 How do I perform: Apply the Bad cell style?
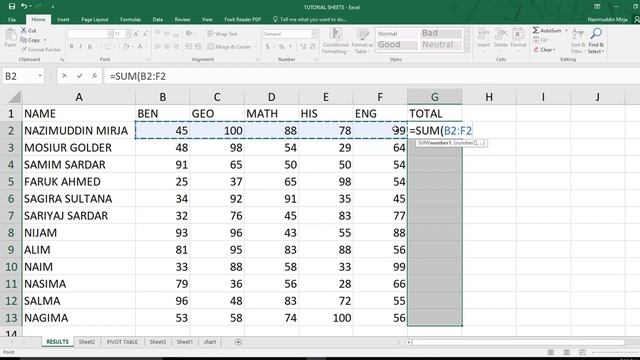[441, 33]
